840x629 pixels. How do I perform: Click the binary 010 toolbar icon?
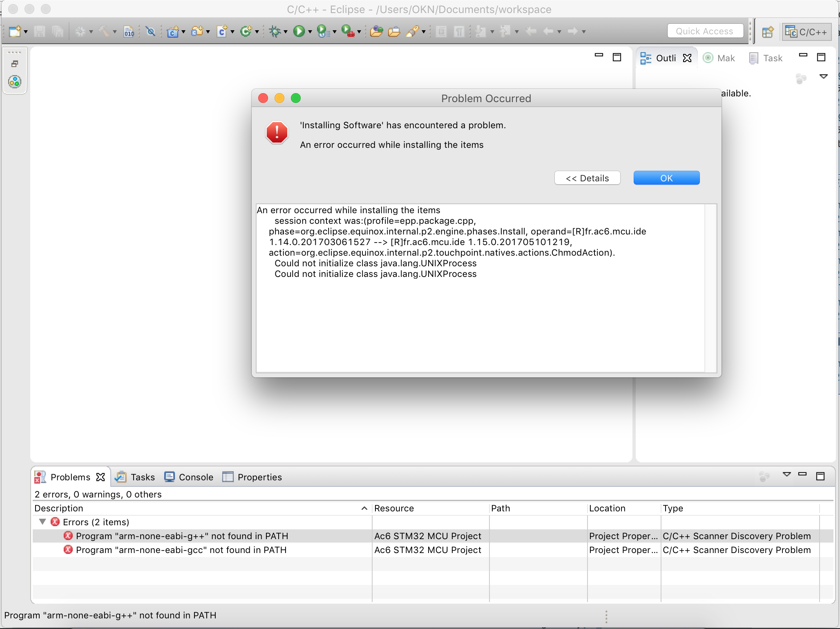(x=129, y=31)
